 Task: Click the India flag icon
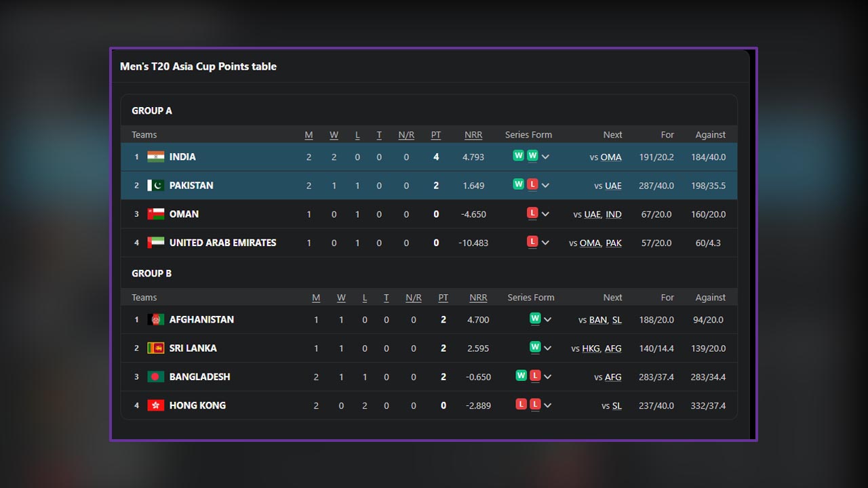156,157
